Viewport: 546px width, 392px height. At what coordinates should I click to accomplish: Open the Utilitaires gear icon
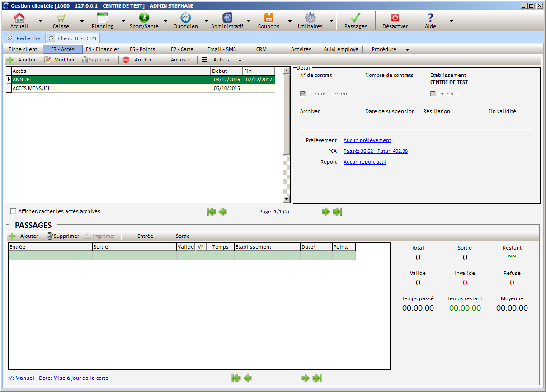point(310,18)
